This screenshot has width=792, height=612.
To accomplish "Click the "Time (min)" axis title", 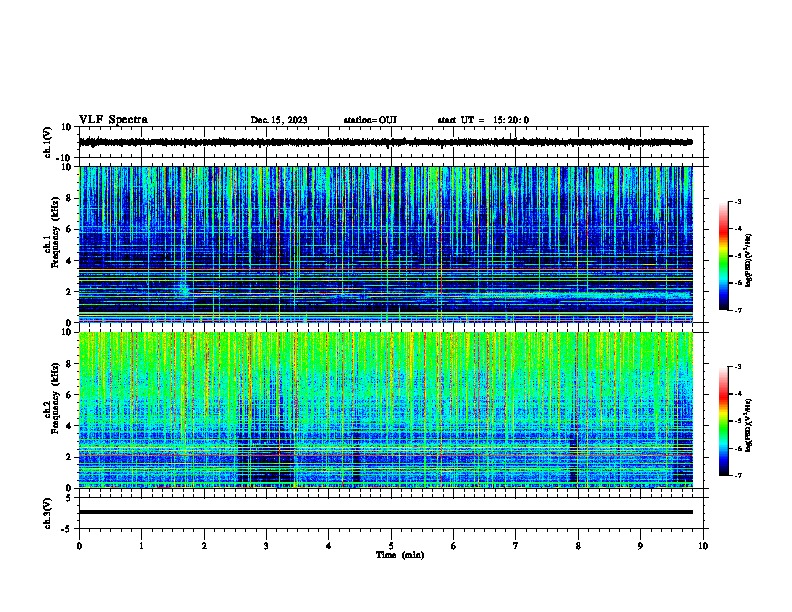I will click(400, 555).
